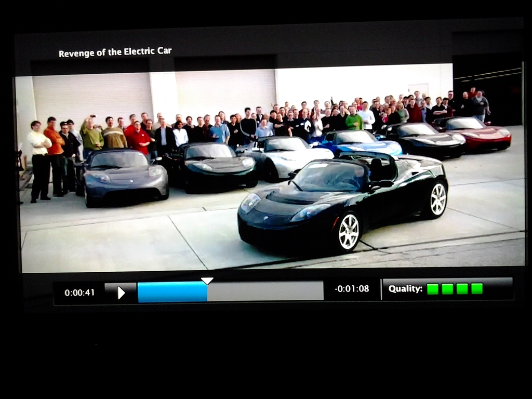532x399 pixels.
Task: Click the Revenge of the Electric Car title
Action: pos(115,52)
